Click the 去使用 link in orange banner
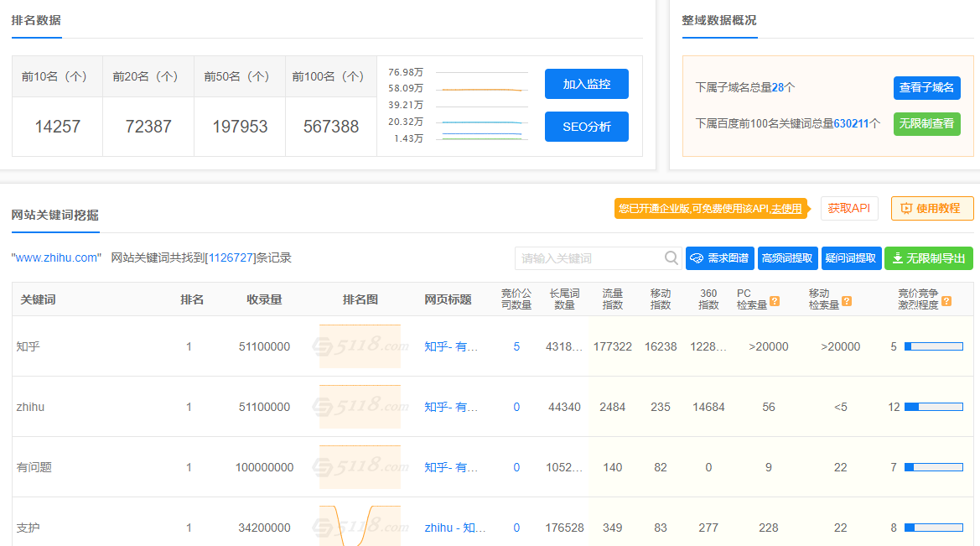 click(x=786, y=209)
